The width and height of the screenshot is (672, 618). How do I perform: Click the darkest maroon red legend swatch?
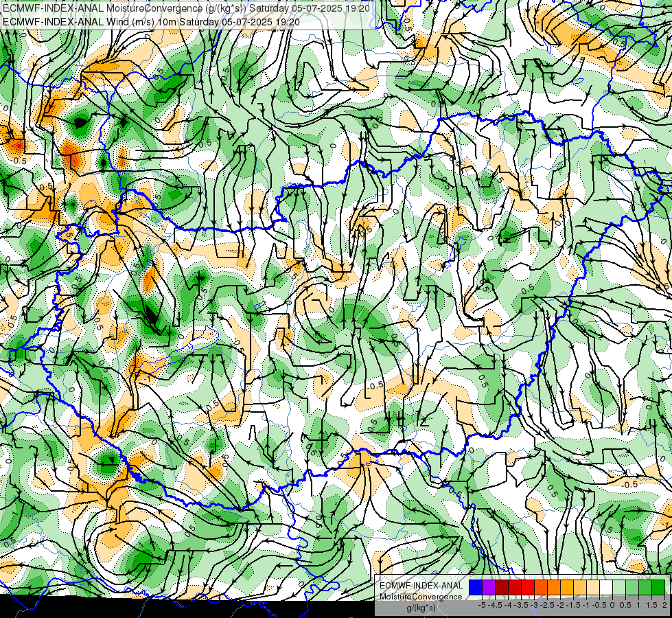point(502,587)
